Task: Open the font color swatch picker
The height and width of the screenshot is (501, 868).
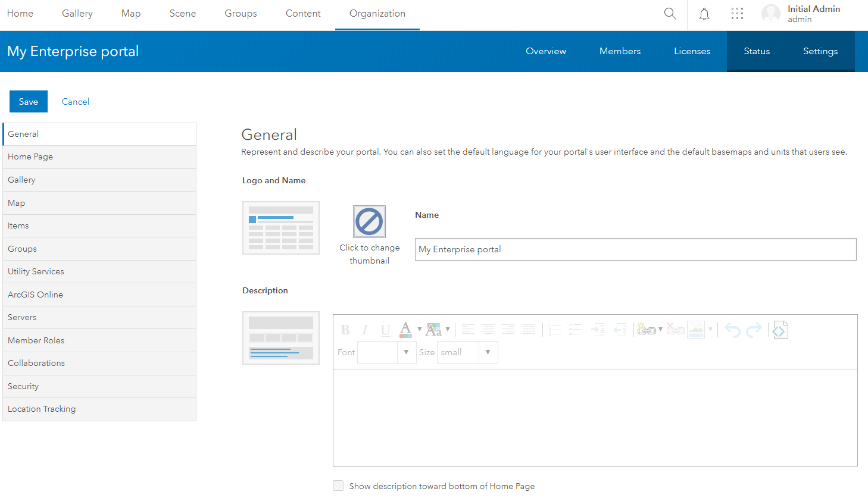Action: (x=405, y=330)
